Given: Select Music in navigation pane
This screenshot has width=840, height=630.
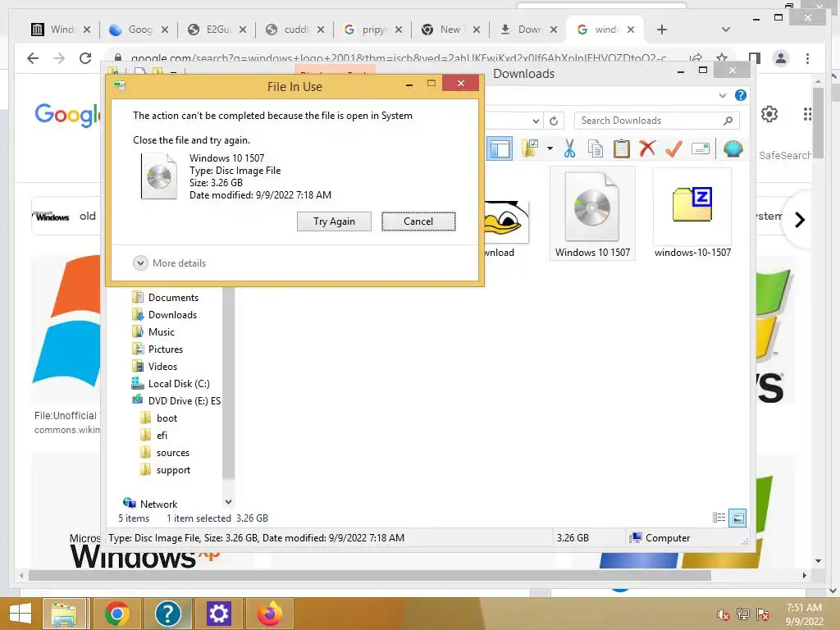Looking at the screenshot, I should click(153, 331).
